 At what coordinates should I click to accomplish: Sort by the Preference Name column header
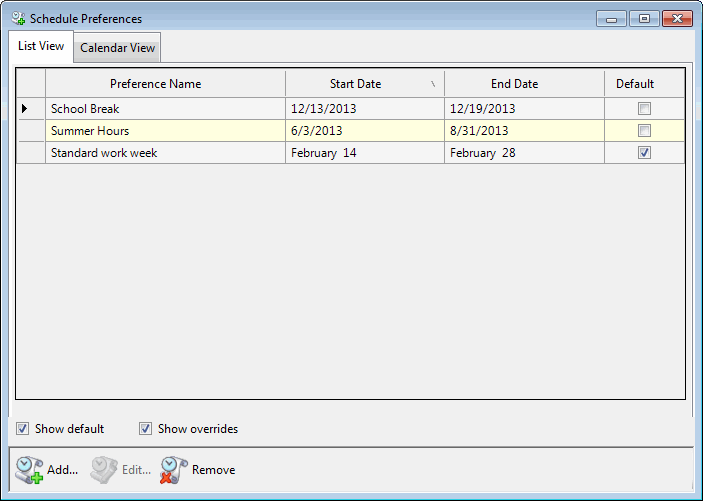click(155, 84)
